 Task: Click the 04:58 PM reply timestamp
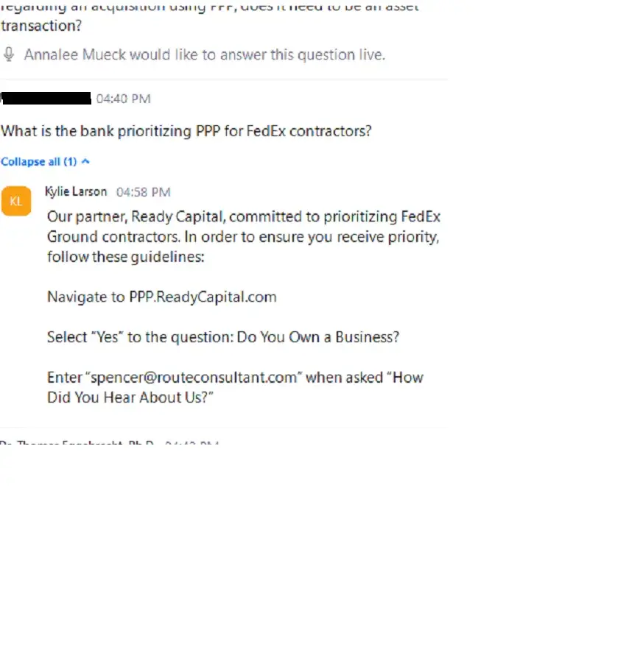pyautogui.click(x=143, y=192)
